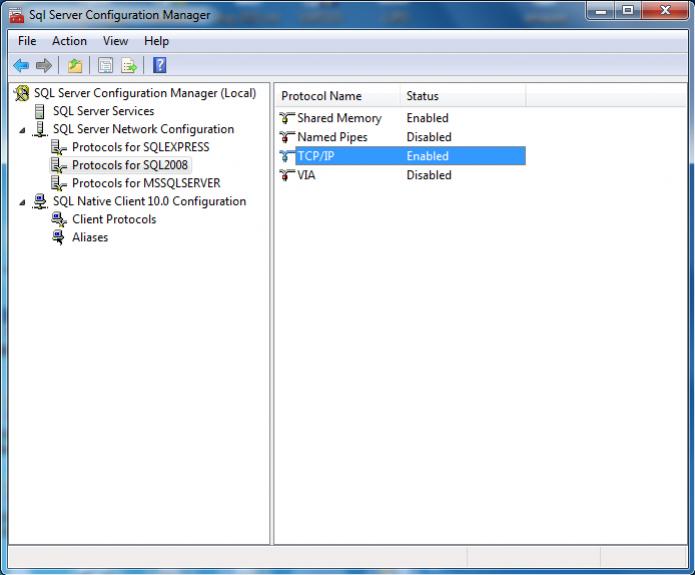Screen dimensions: 695x575
Task: Click the SQL Server Network Configuration icon
Action: click(40, 129)
